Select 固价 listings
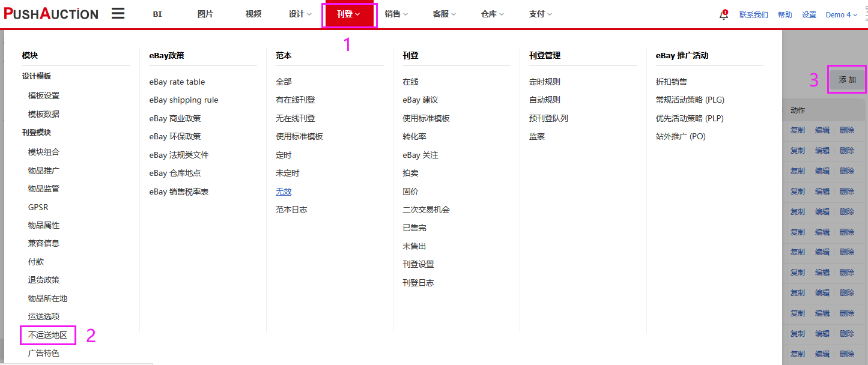Image resolution: width=868 pixels, height=365 pixels. click(x=410, y=192)
